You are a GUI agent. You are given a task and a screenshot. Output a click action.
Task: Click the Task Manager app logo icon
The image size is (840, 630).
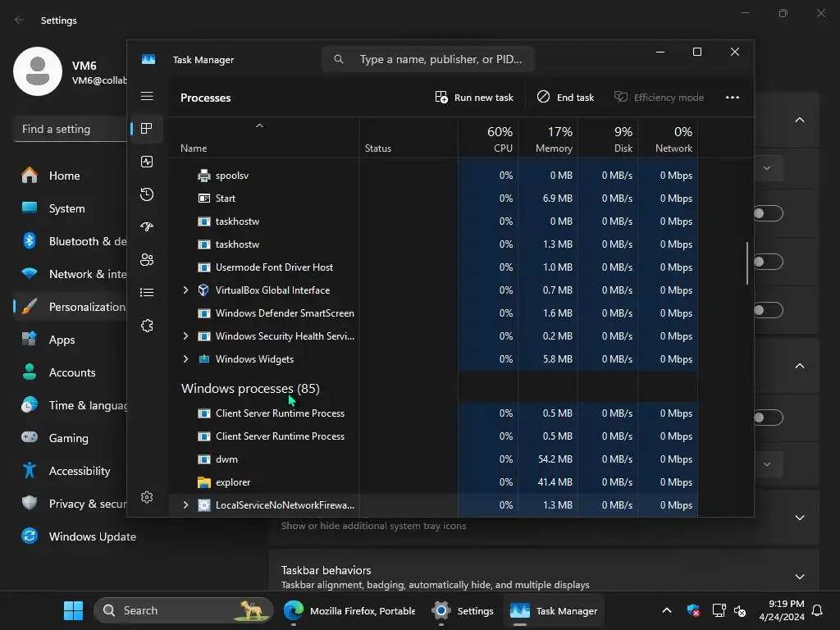point(148,59)
